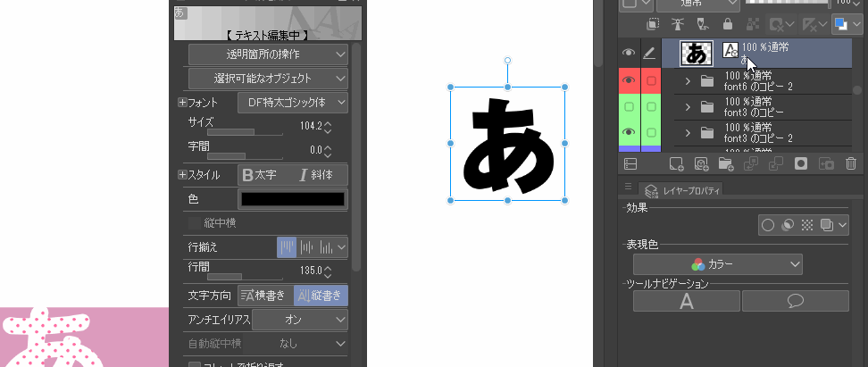The width and height of the screenshot is (868, 367).
Task: Expand the font6 のコピー 2 folder
Action: click(x=689, y=81)
